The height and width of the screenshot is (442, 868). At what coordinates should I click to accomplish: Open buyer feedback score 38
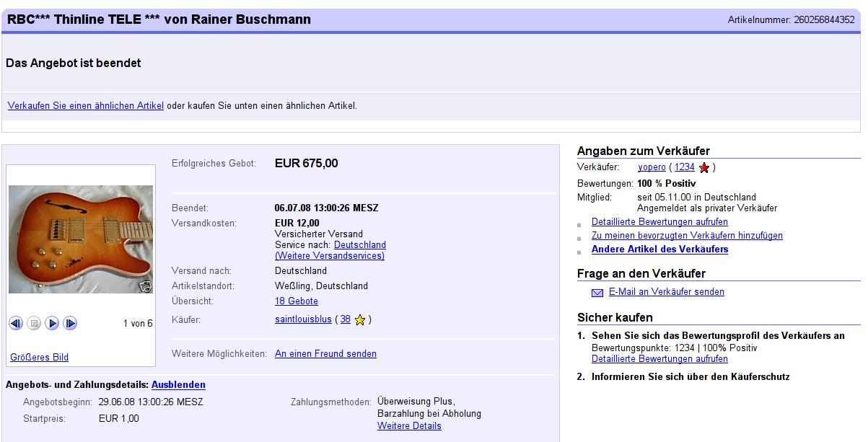click(x=346, y=319)
